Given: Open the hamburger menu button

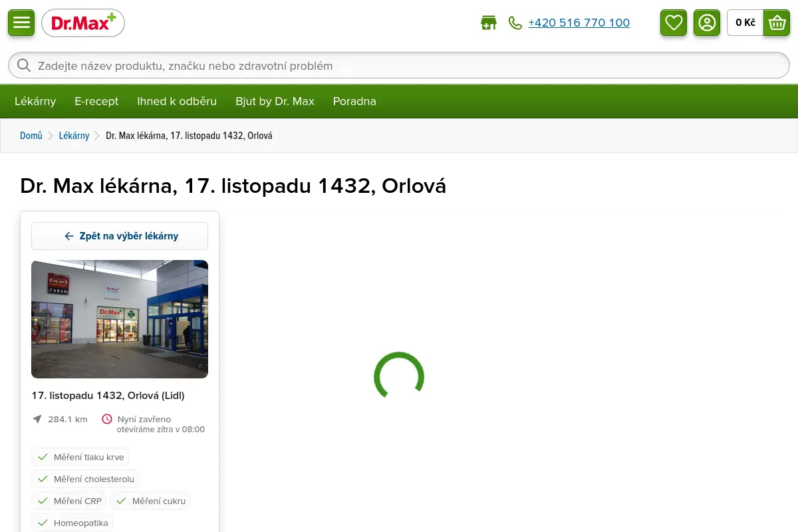Looking at the screenshot, I should [x=21, y=23].
